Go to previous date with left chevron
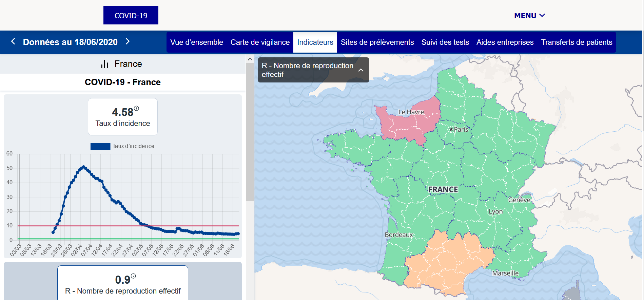This screenshot has width=644, height=300. click(x=13, y=41)
